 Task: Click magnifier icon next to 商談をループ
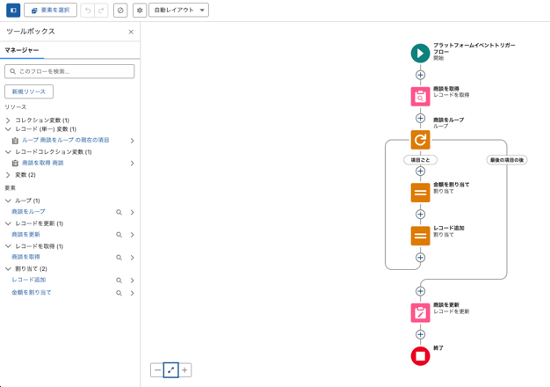(x=119, y=212)
